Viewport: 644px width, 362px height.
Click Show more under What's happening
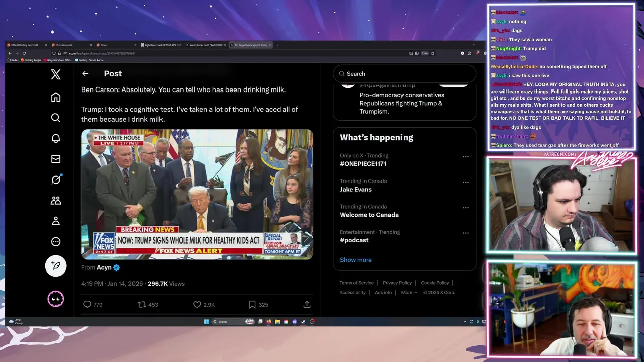pos(356,260)
